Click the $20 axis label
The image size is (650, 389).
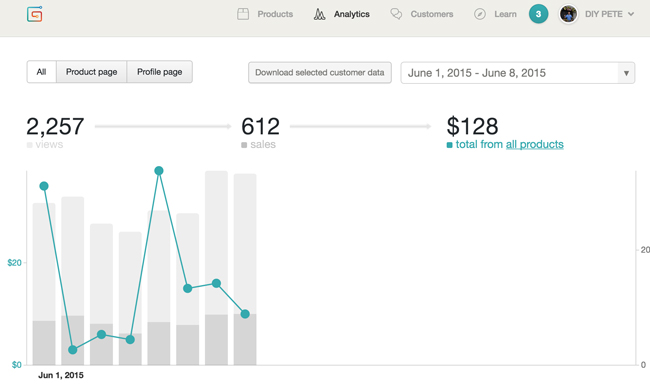(15, 263)
